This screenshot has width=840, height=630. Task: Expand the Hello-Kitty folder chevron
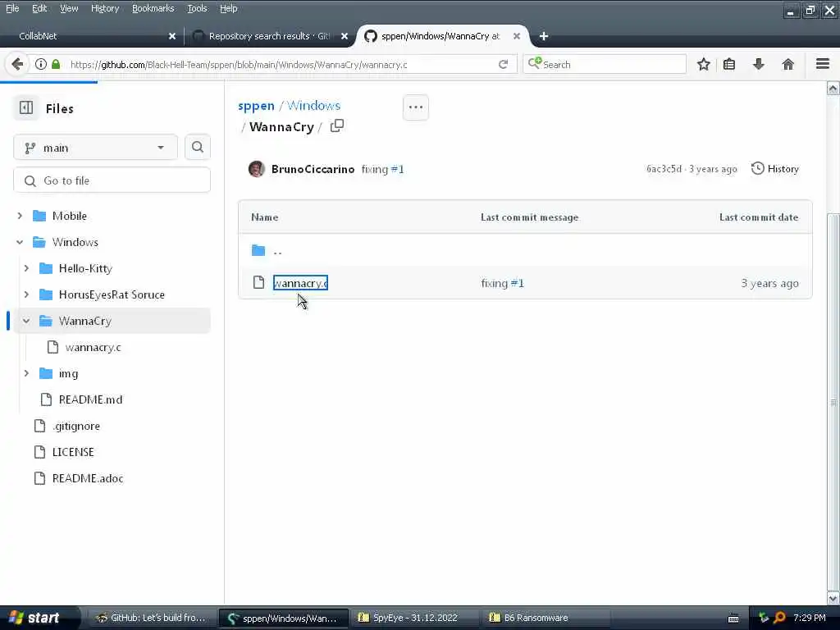(26, 268)
